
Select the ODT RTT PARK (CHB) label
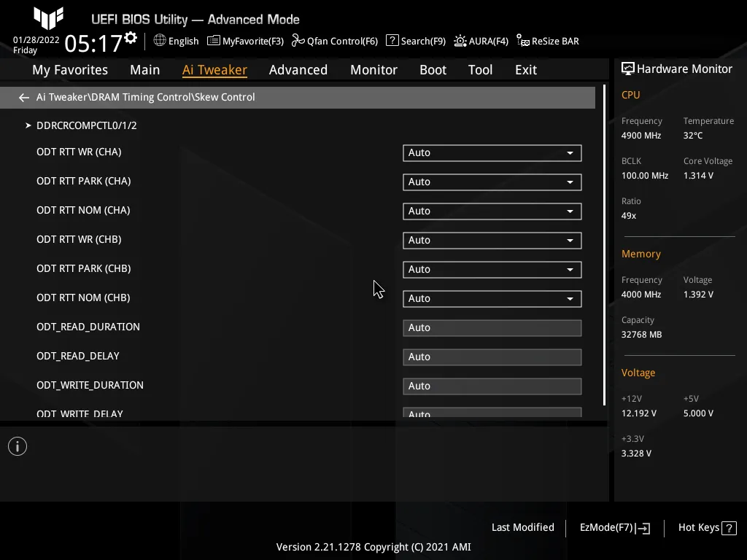84,268
